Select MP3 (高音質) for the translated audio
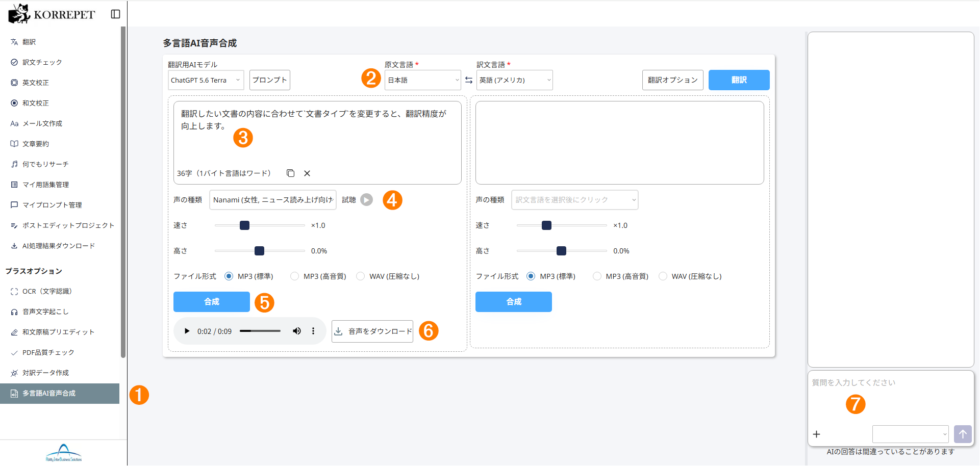 597,276
